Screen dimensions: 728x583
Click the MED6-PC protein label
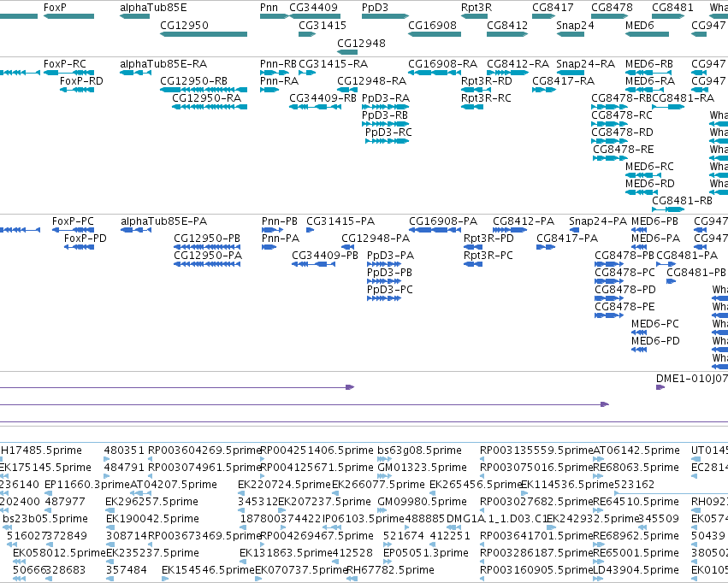pos(654,323)
